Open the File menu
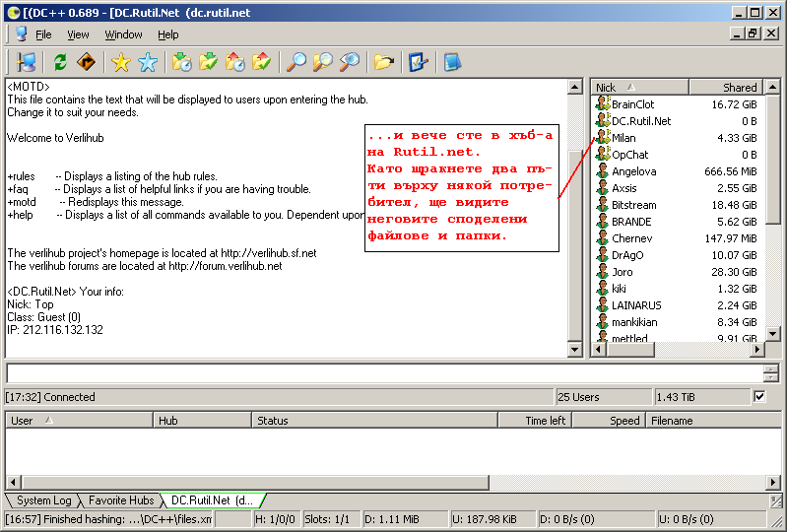Viewport: 787px width, 532px height. click(x=43, y=34)
